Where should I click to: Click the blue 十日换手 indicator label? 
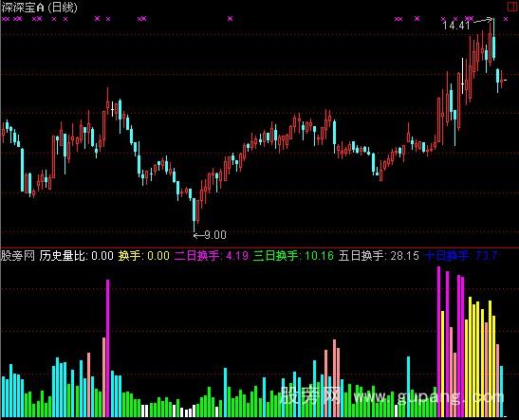click(x=447, y=256)
